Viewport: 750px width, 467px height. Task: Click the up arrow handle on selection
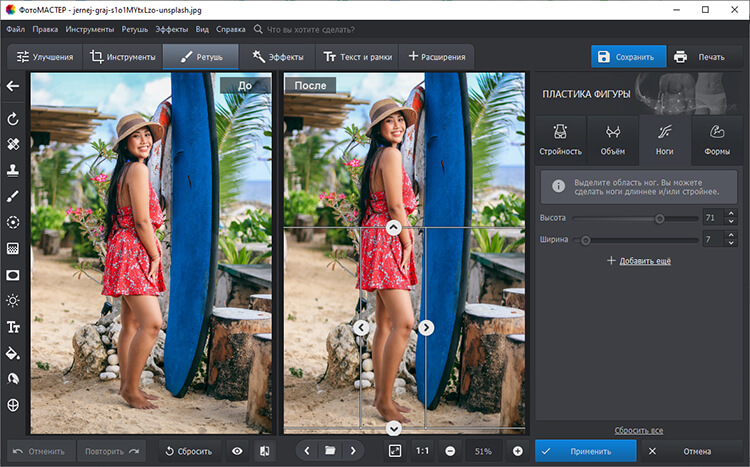point(393,228)
